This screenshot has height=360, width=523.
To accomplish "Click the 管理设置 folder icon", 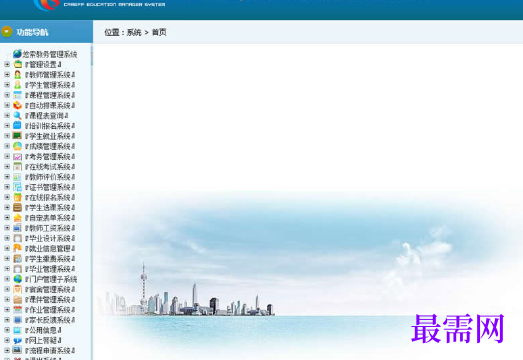I will [17, 64].
